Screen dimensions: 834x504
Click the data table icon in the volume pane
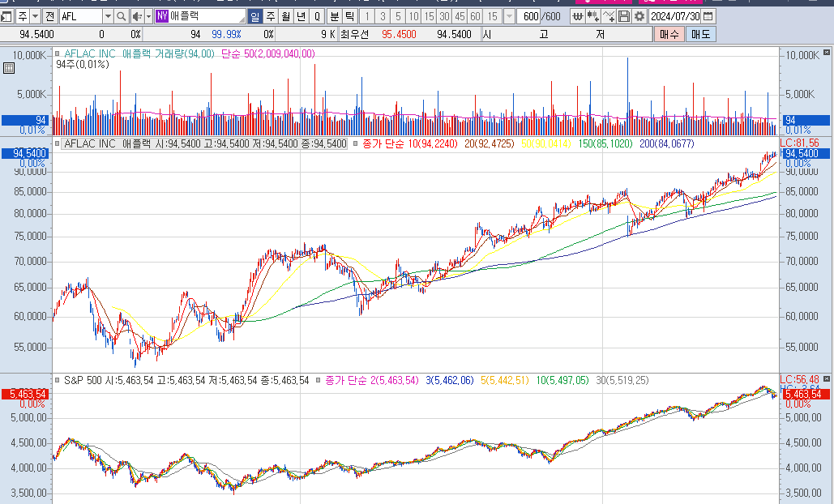click(8, 67)
